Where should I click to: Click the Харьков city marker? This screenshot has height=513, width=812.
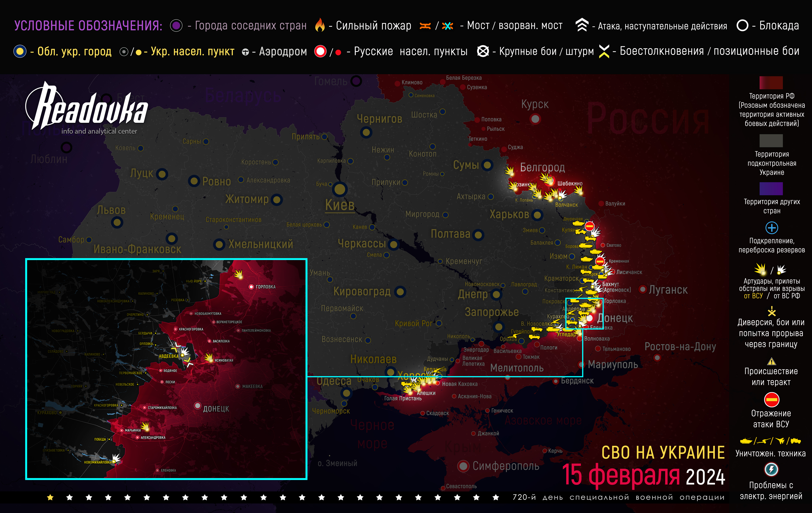point(538,215)
